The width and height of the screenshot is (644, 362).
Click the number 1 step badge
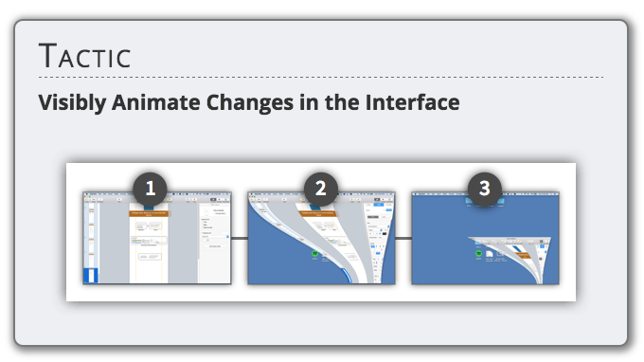coord(150,189)
